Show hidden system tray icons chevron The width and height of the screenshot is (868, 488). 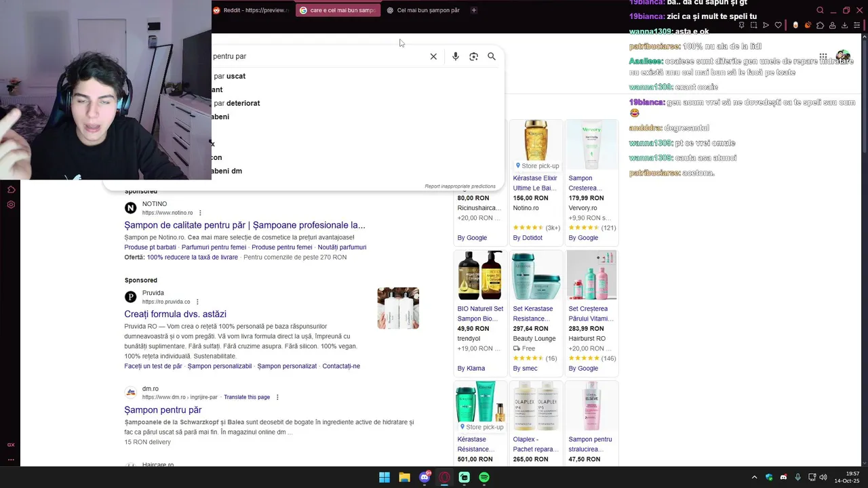[x=754, y=477]
